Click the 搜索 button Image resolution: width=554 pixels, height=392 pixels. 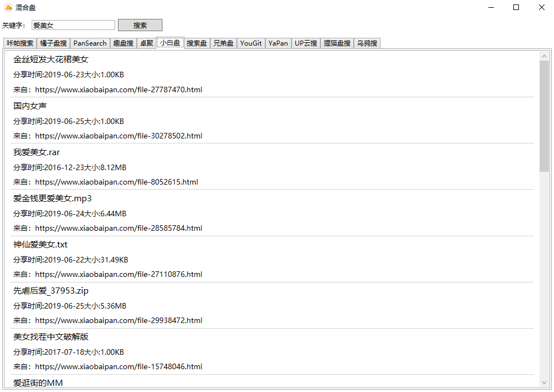140,25
